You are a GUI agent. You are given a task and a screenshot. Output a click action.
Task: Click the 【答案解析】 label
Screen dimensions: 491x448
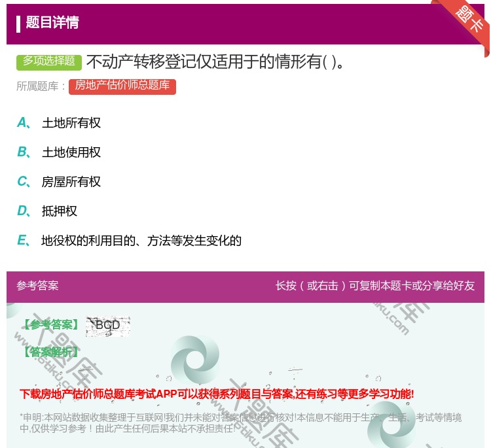[51, 352]
